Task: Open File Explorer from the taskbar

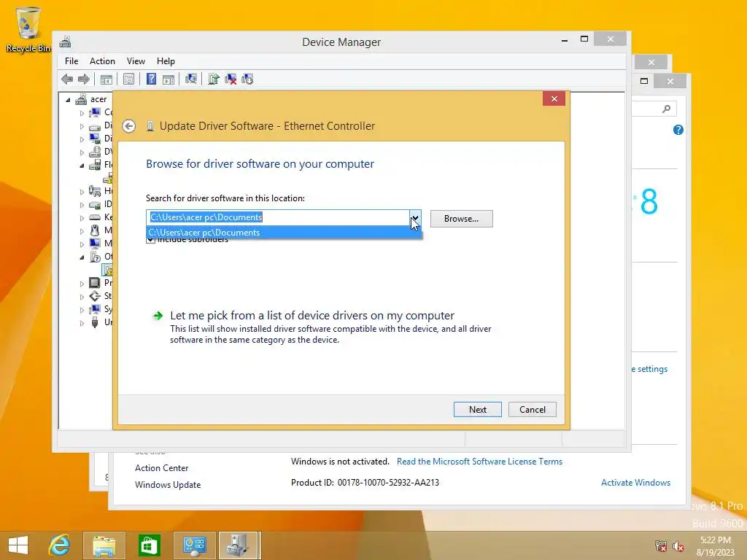Action: tap(104, 545)
